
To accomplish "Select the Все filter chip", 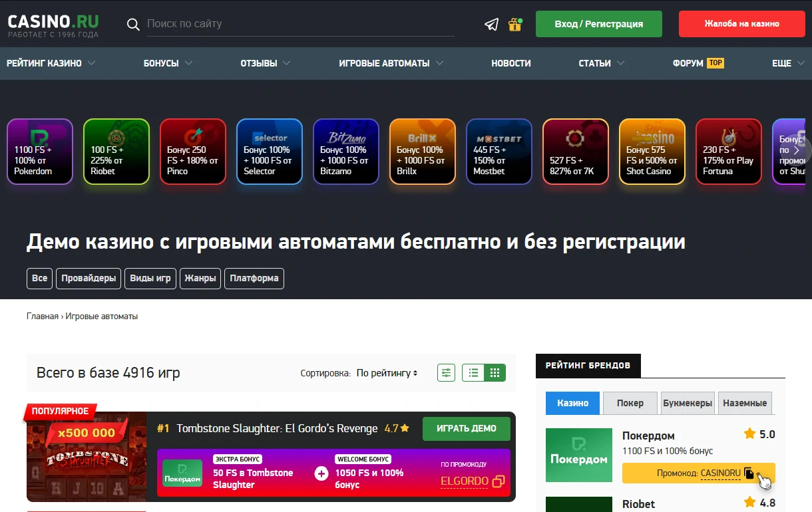I will click(40, 278).
